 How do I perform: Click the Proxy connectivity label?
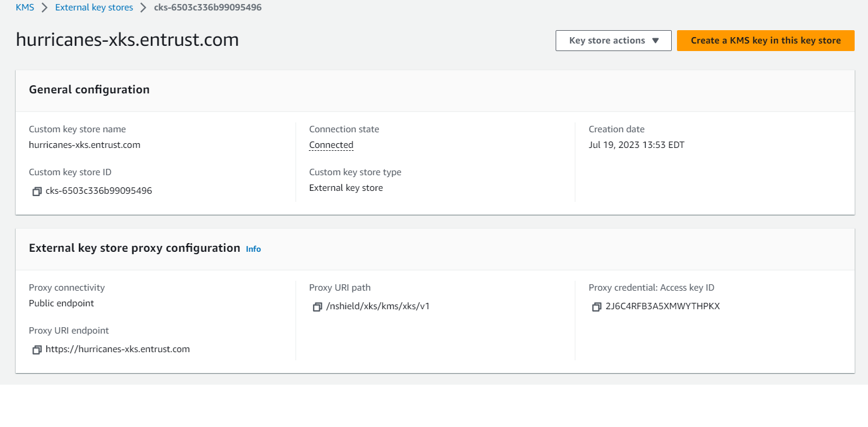point(67,288)
